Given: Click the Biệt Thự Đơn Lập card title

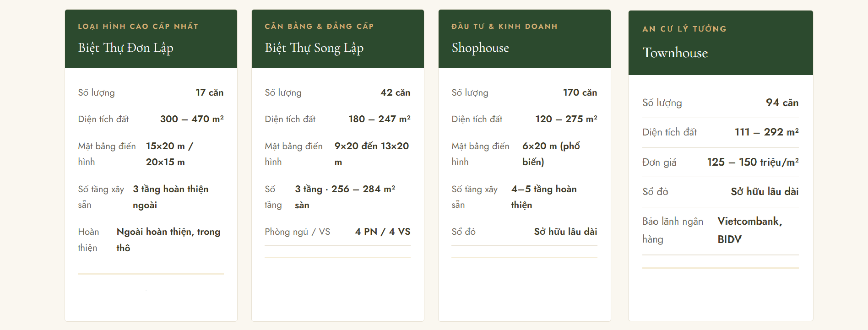Looking at the screenshot, I should point(125,48).
